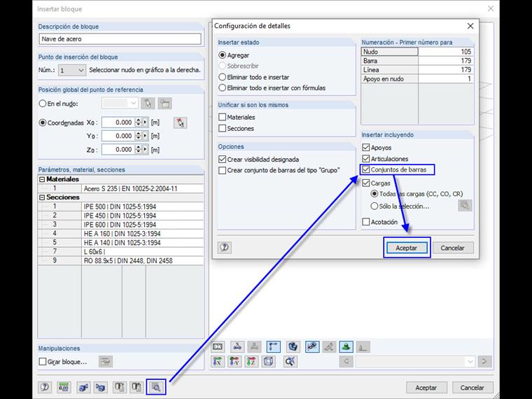Toggle the Conjuntos de barras checkbox
The width and height of the screenshot is (532, 399).
(x=365, y=169)
